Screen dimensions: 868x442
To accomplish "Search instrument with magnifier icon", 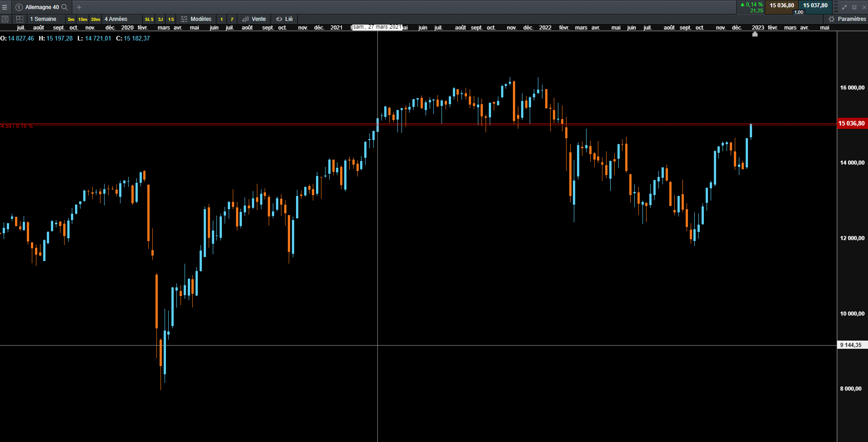I will tap(65, 7).
